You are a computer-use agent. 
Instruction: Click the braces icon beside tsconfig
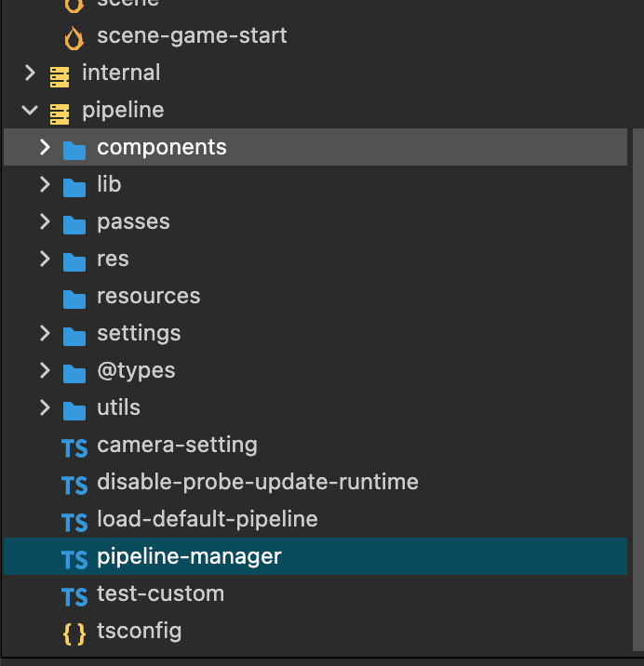point(74,633)
